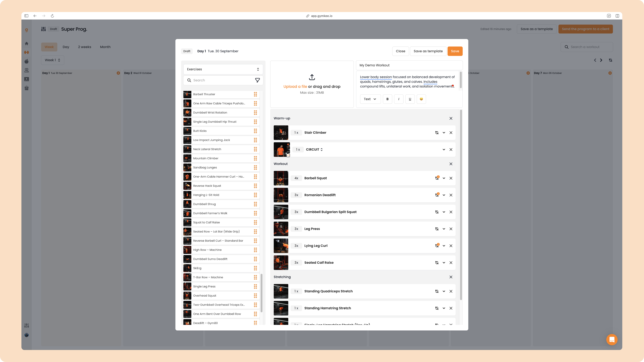The image size is (644, 362).
Task: Switch to the 2 weeks view tab
Action: tap(84, 47)
